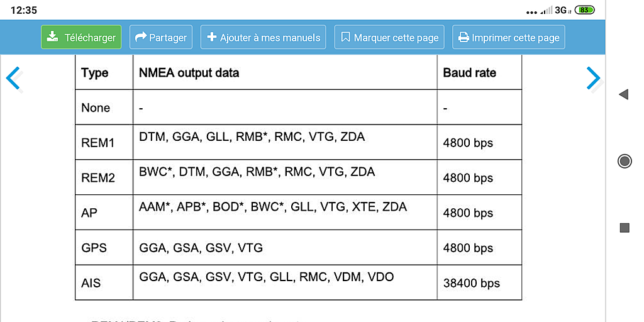Screen dimensions: 644x322
Task: Click the Partager share button
Action: (161, 37)
